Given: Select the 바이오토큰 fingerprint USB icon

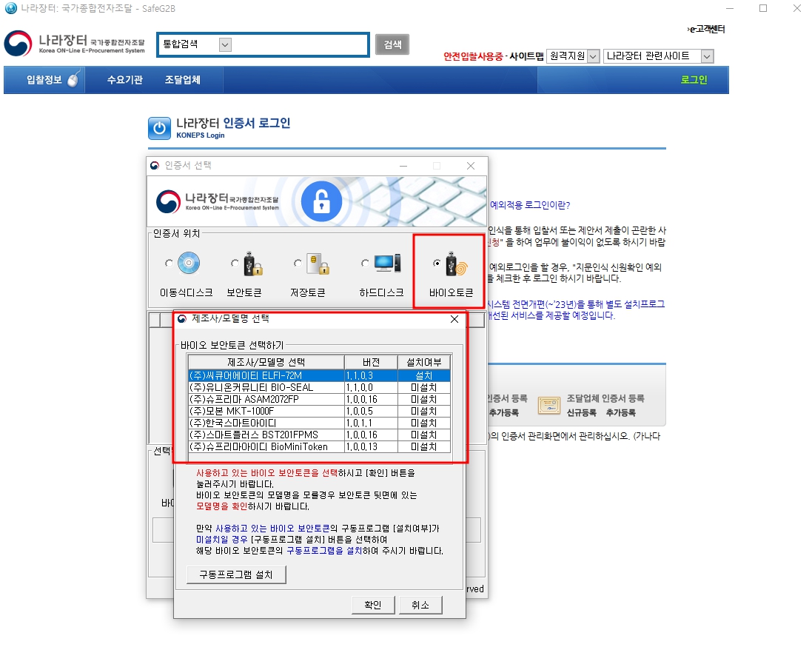Looking at the screenshot, I should tap(456, 264).
